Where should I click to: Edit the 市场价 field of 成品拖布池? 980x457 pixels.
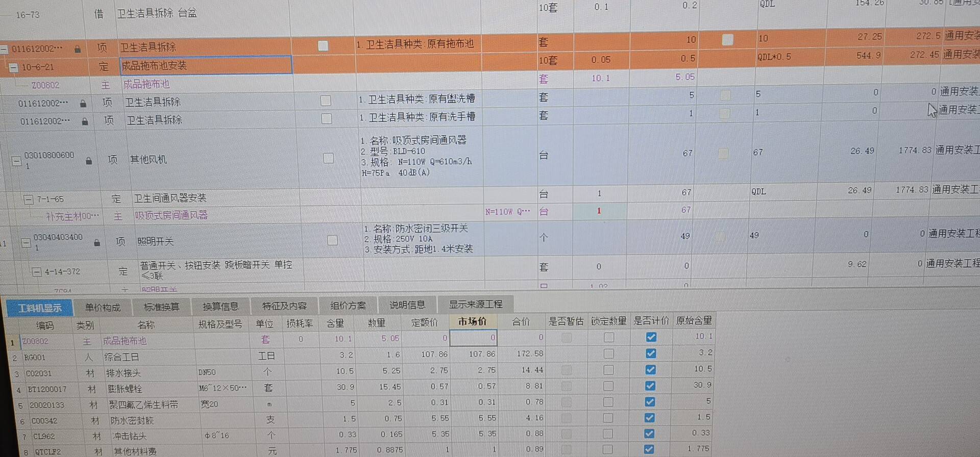pos(473,338)
